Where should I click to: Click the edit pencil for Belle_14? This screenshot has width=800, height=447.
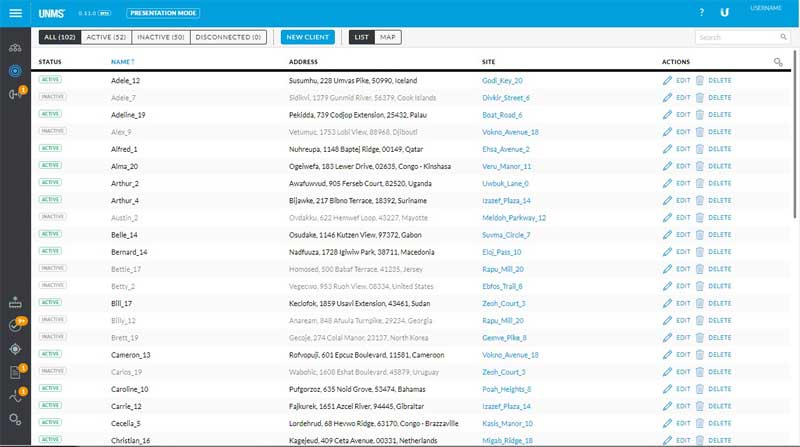[667, 235]
